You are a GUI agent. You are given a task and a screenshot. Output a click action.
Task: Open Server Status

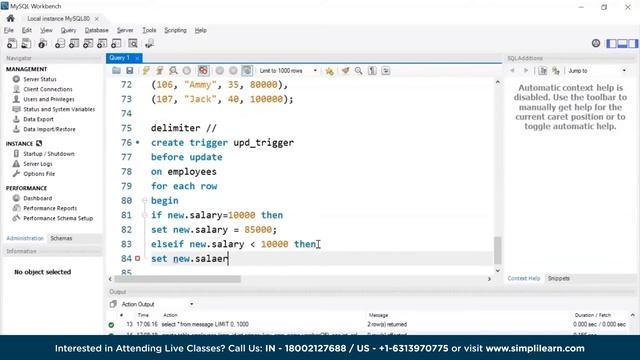[x=40, y=79]
